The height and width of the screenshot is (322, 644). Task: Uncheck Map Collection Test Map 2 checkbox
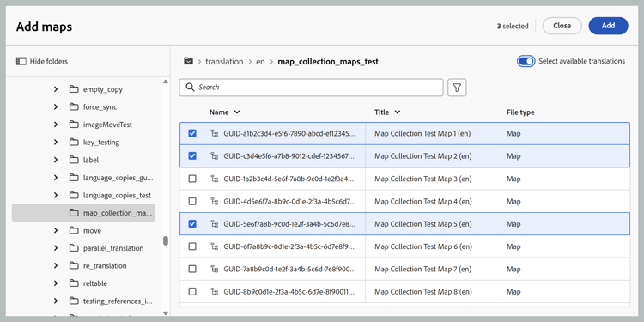192,156
